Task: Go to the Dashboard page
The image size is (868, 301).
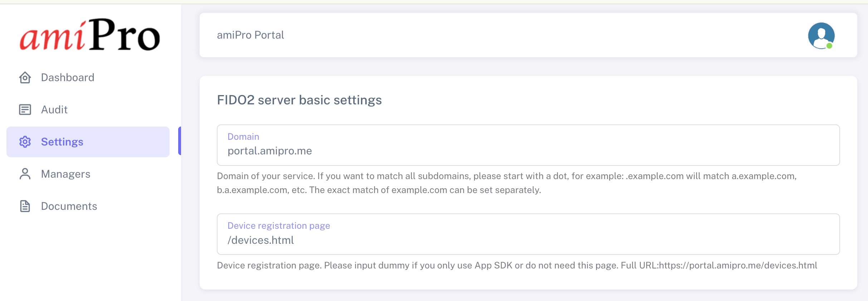Action: point(68,78)
